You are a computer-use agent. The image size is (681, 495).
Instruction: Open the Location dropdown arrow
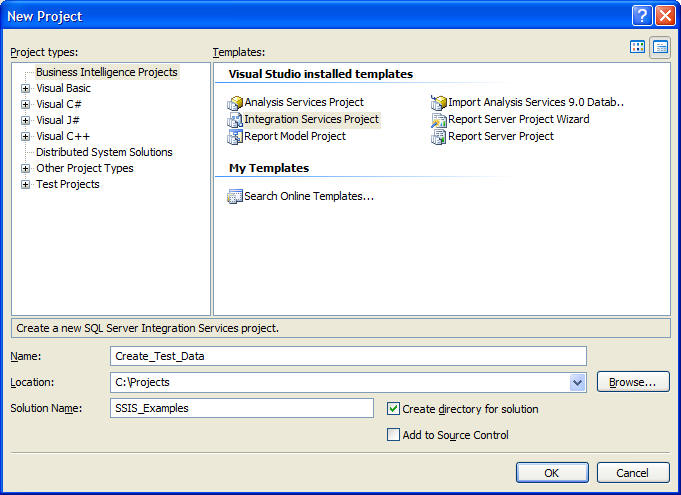coord(577,383)
